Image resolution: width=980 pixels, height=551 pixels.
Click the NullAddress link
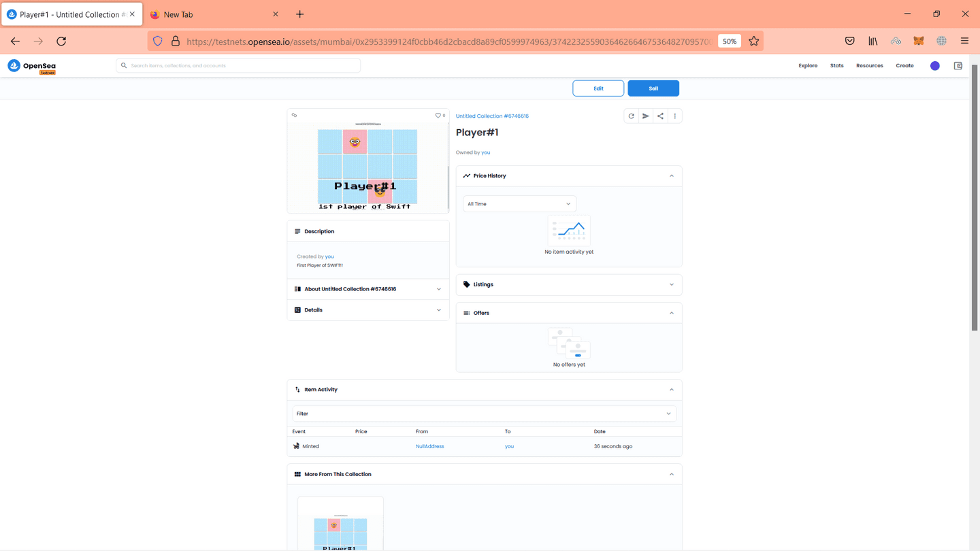(x=429, y=446)
